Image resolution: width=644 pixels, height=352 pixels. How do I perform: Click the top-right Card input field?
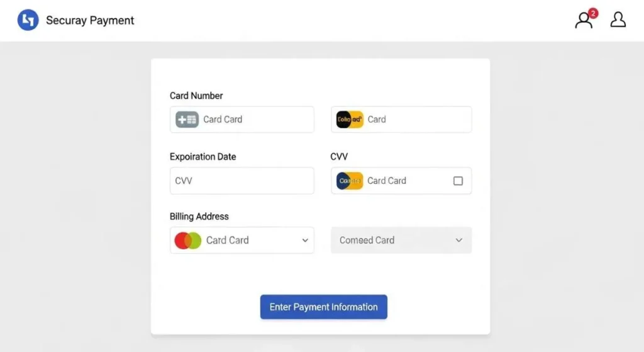[415, 119]
